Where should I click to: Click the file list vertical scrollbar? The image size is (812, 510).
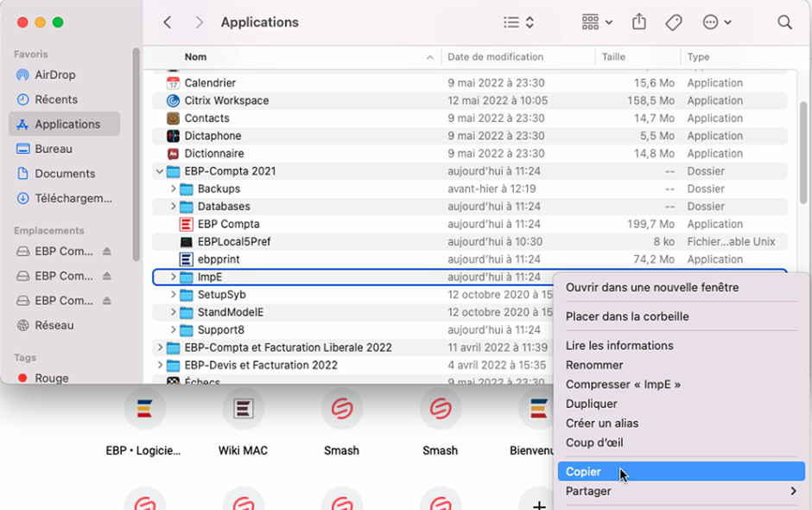click(802, 153)
